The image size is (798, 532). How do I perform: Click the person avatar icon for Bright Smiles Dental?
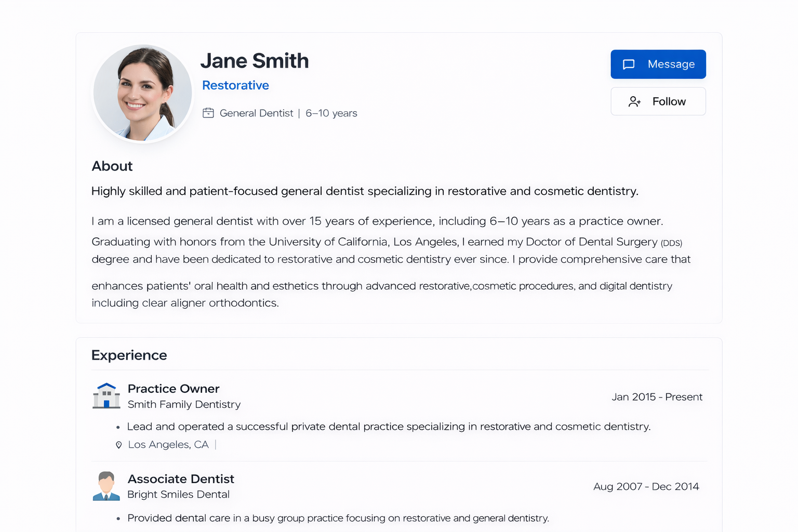[x=106, y=486]
